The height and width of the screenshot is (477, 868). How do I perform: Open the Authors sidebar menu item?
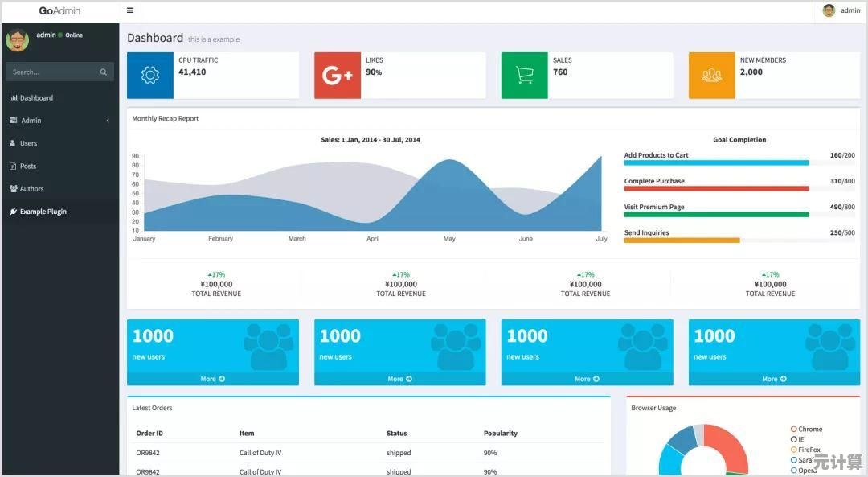[x=60, y=189]
